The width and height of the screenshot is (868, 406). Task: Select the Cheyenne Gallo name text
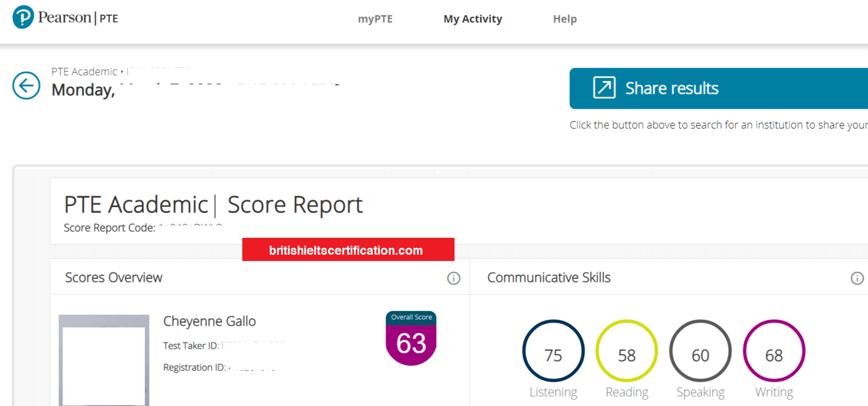click(210, 321)
